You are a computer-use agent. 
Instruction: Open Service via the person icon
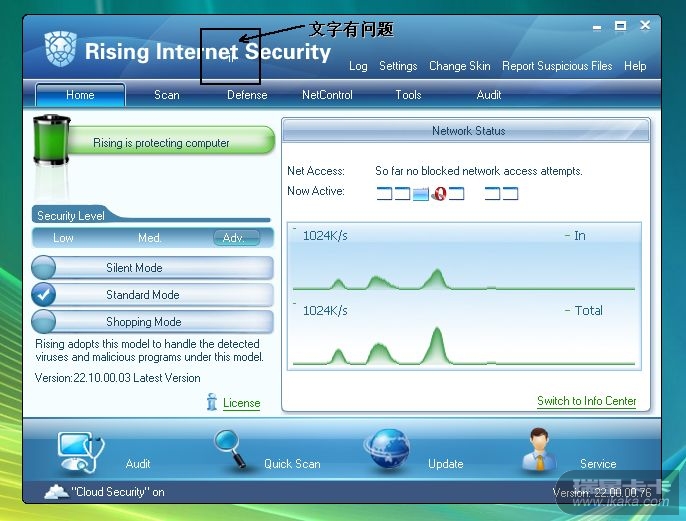[x=539, y=450]
